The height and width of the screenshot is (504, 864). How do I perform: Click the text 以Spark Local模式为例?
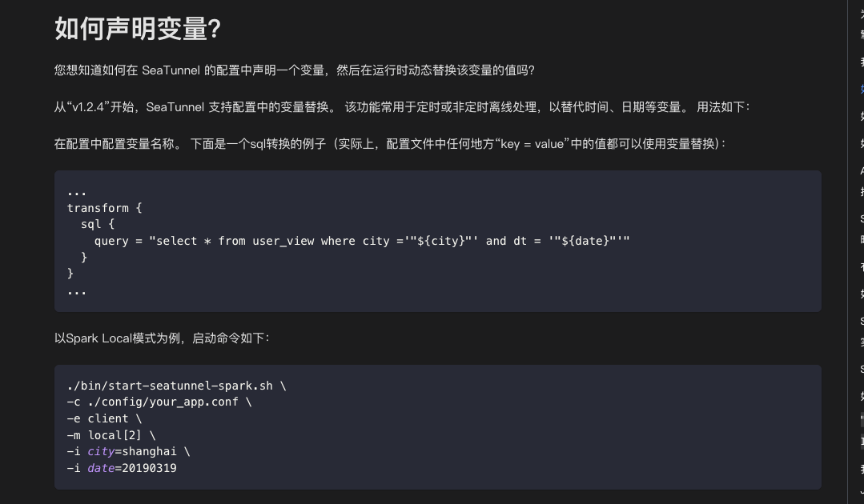(x=163, y=338)
